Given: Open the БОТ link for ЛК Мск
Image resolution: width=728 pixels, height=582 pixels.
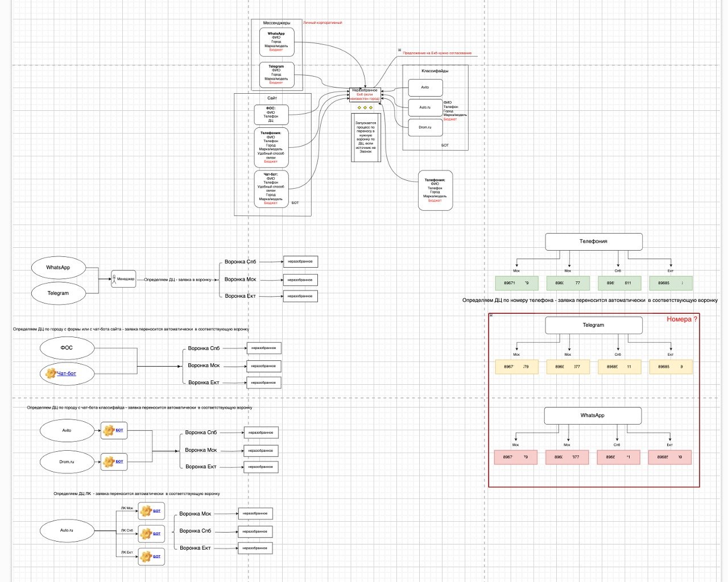Looking at the screenshot, I should (x=157, y=511).
